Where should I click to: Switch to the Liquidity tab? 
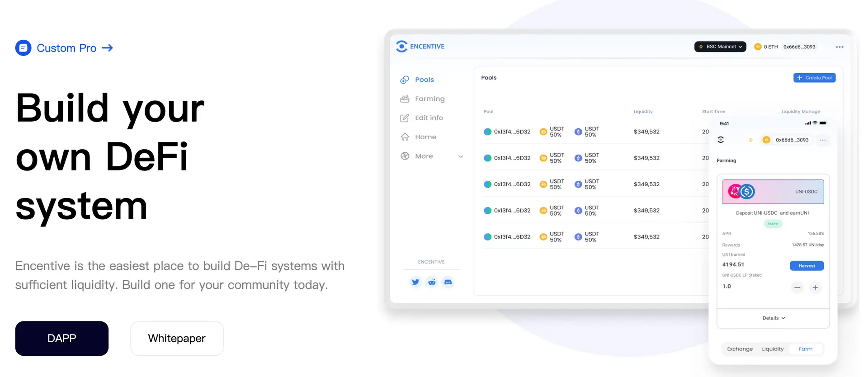click(773, 349)
